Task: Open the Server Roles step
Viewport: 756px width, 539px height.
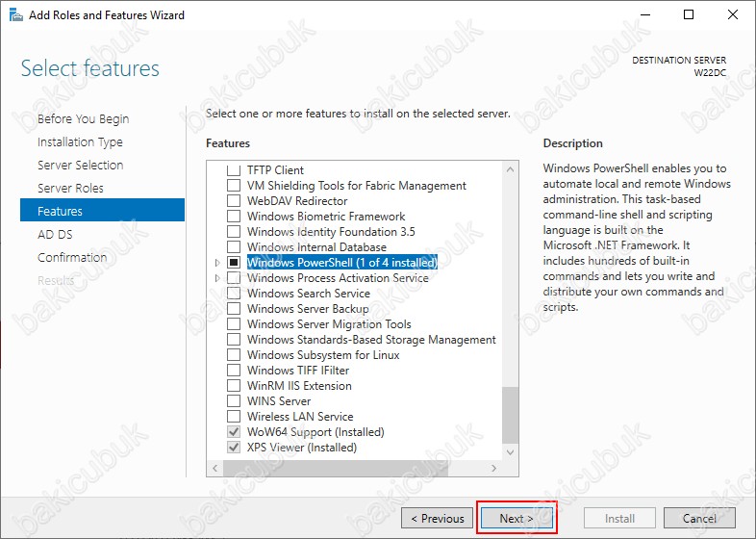Action: coord(70,189)
